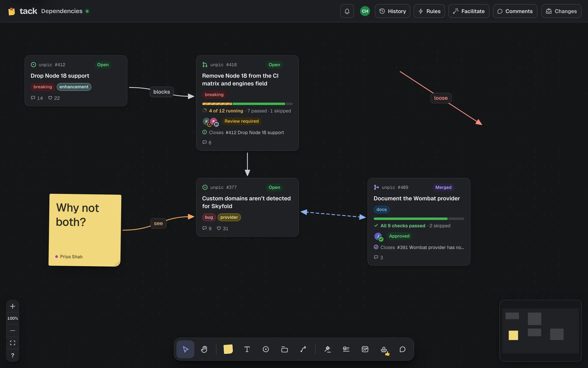Open the notifications bell
This screenshot has width=588, height=368.
tap(347, 11)
